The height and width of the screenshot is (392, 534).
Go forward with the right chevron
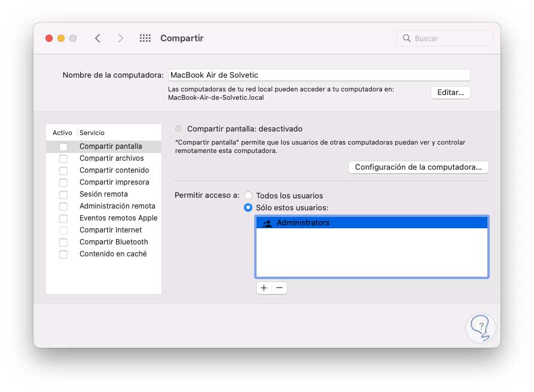point(120,38)
